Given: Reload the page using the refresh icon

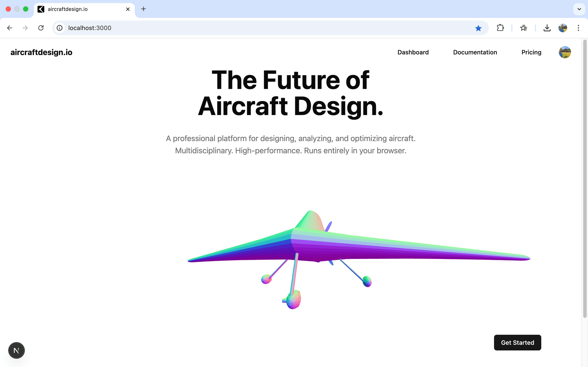Looking at the screenshot, I should (41, 28).
